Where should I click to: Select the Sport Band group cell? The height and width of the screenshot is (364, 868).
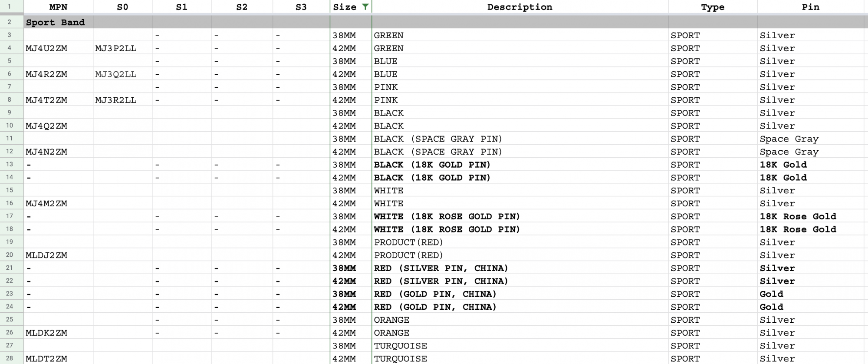58,22
